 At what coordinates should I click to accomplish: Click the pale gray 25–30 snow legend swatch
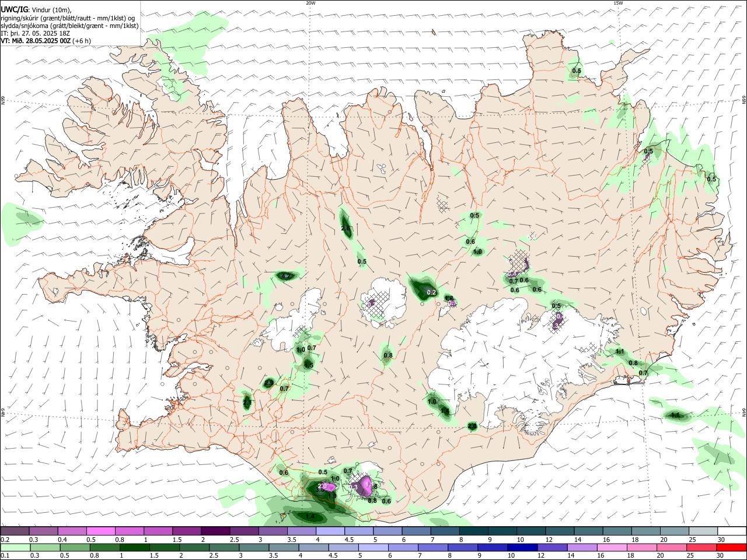pyautogui.click(x=703, y=531)
